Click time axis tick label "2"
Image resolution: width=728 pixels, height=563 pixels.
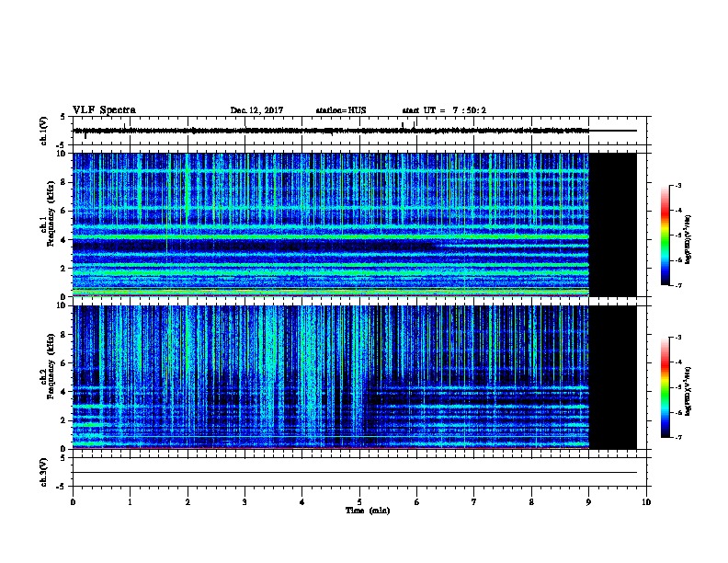point(188,501)
